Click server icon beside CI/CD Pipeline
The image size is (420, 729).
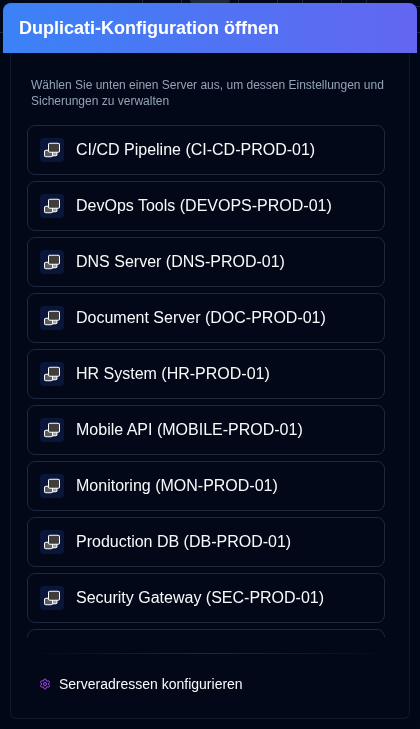(x=52, y=150)
